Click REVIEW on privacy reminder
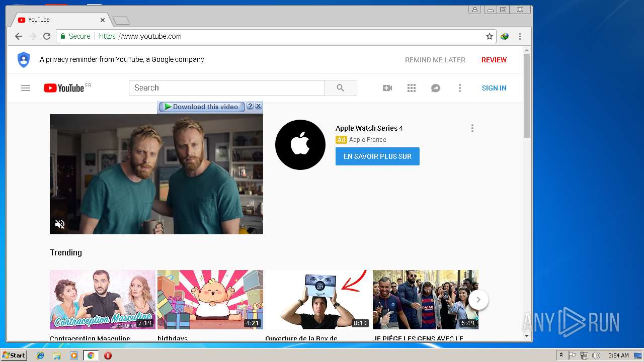 point(494,60)
